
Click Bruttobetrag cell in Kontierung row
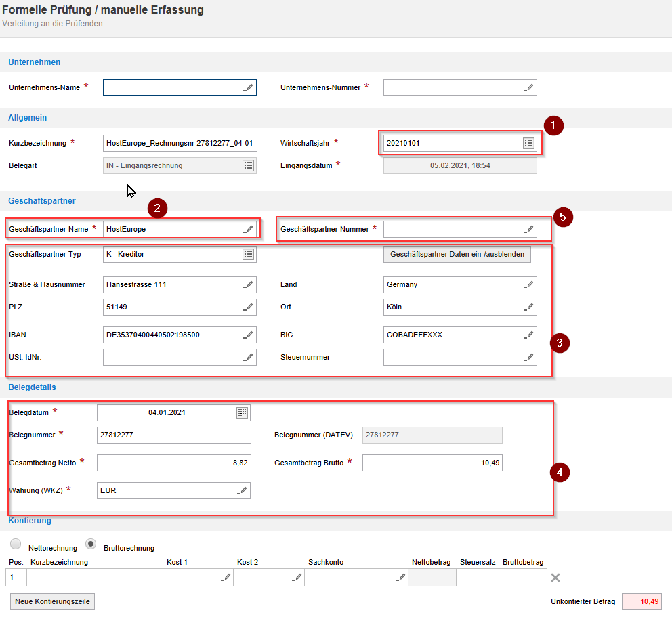click(523, 578)
